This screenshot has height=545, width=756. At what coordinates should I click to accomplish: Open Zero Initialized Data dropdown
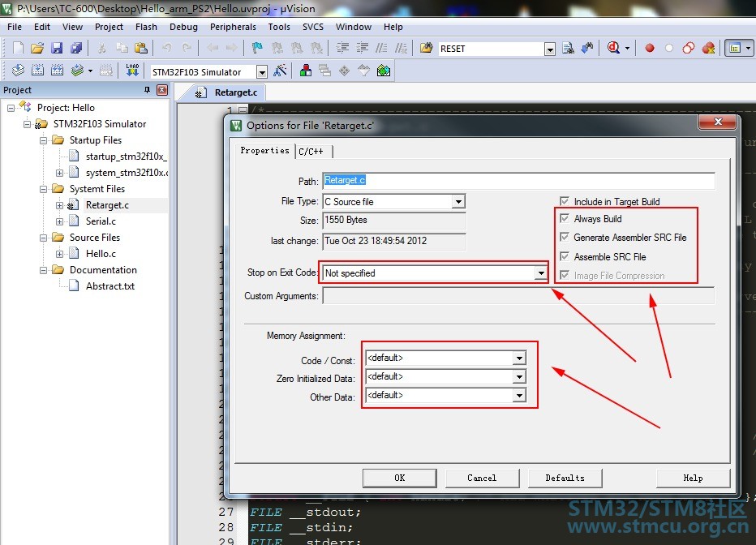519,377
